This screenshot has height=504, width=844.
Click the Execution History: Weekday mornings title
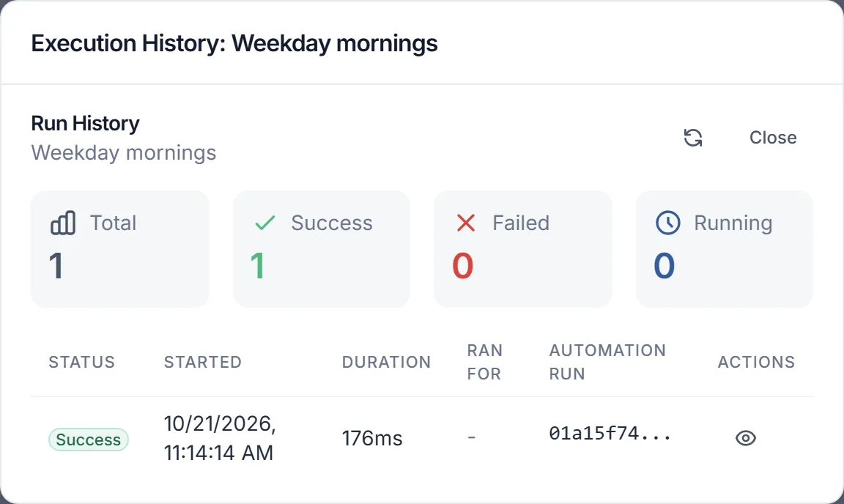point(234,44)
